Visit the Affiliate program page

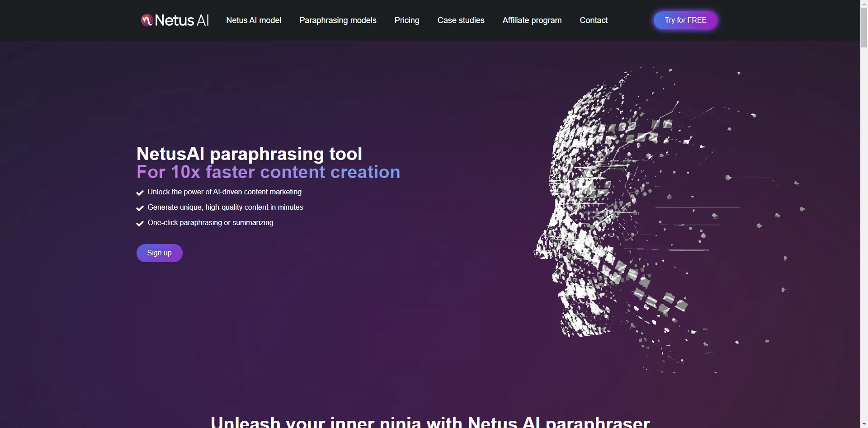coord(532,20)
